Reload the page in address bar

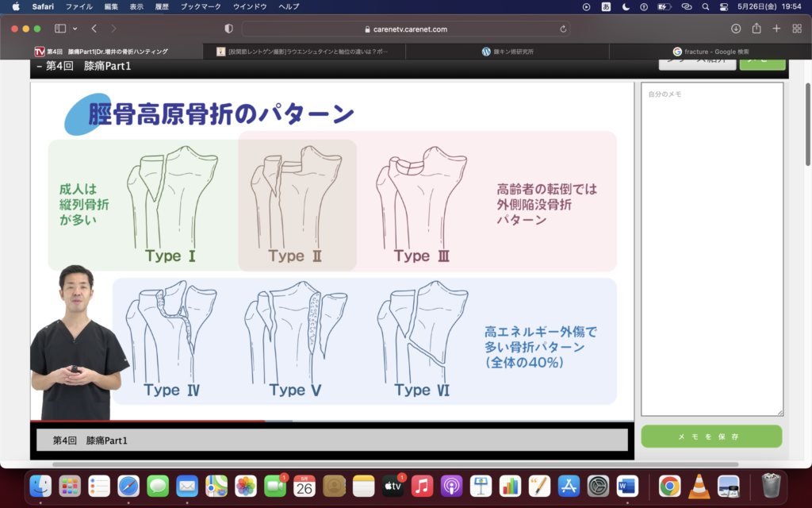(x=563, y=29)
